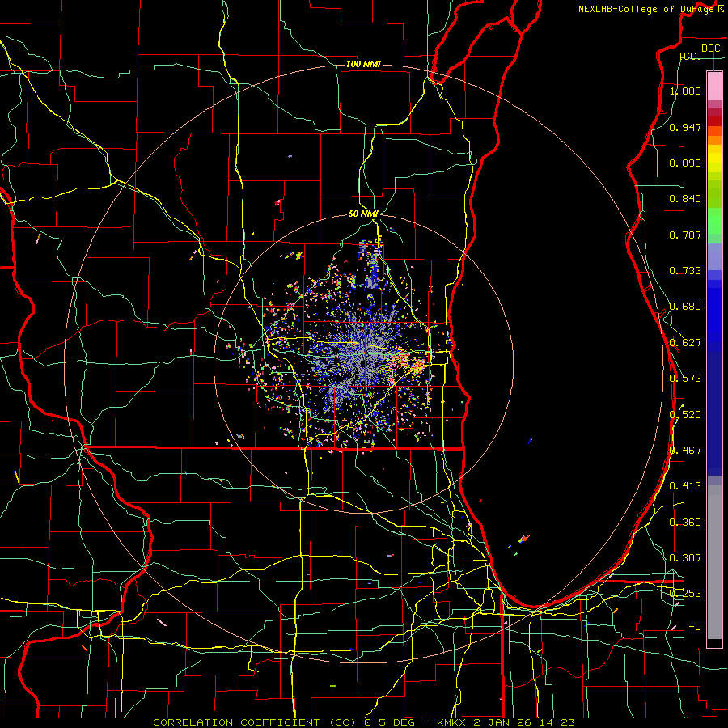Click the 0.627 legend value
This screenshot has height=728, width=728.
[685, 343]
